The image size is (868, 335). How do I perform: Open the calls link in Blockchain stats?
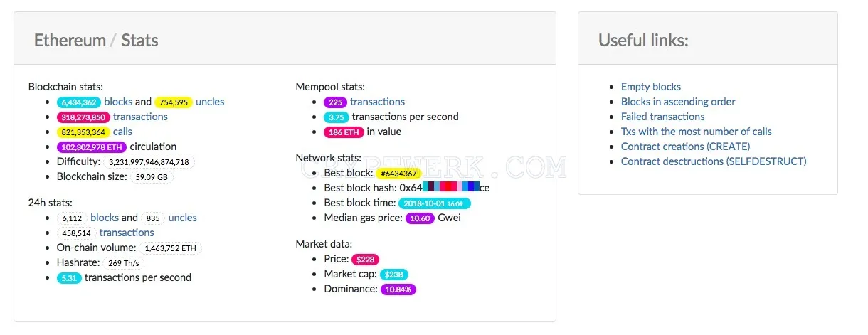pyautogui.click(x=122, y=132)
